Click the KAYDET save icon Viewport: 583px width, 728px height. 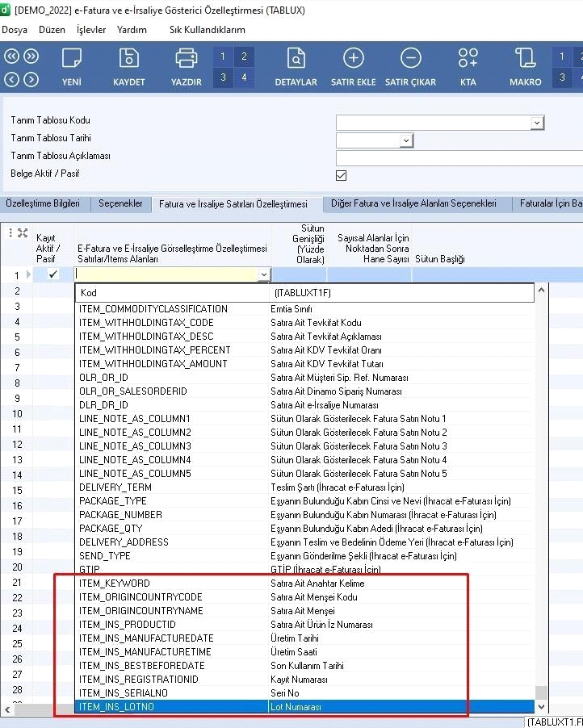pos(129,66)
